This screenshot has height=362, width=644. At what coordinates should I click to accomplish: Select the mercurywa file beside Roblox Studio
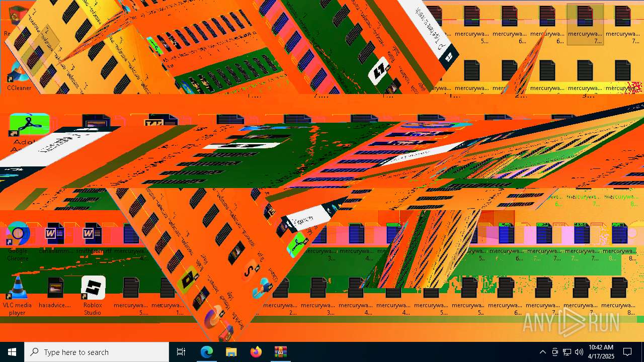[131, 296]
